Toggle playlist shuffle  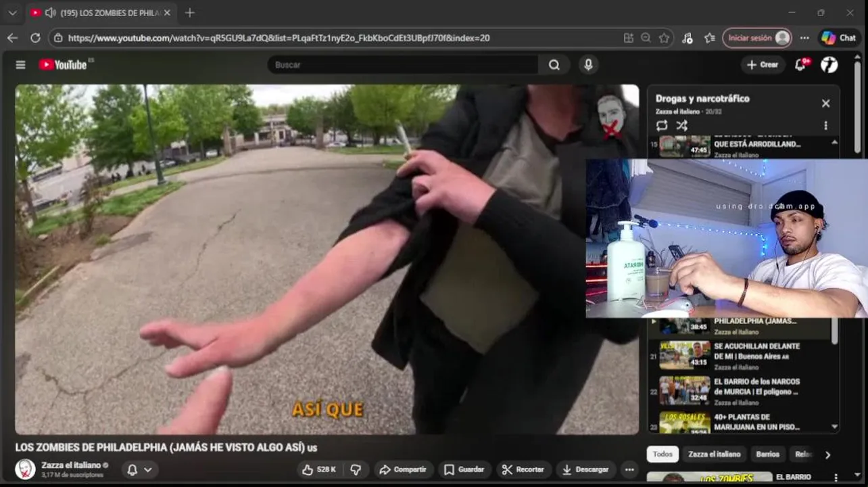coord(682,125)
